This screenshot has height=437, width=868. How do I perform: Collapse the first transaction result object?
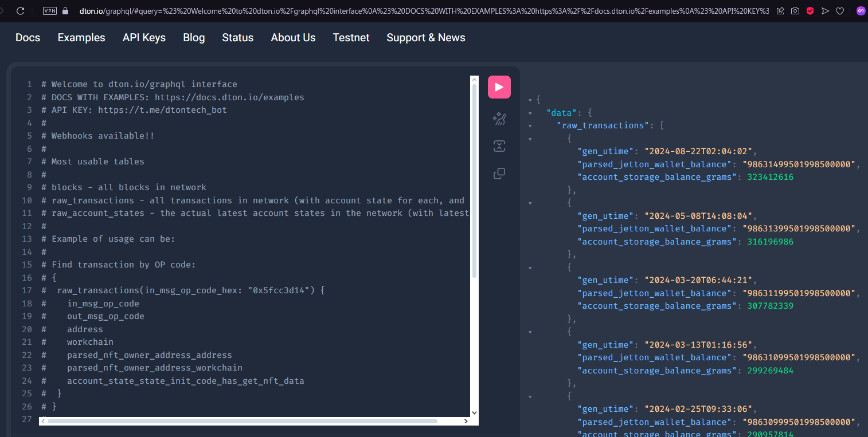coord(530,138)
